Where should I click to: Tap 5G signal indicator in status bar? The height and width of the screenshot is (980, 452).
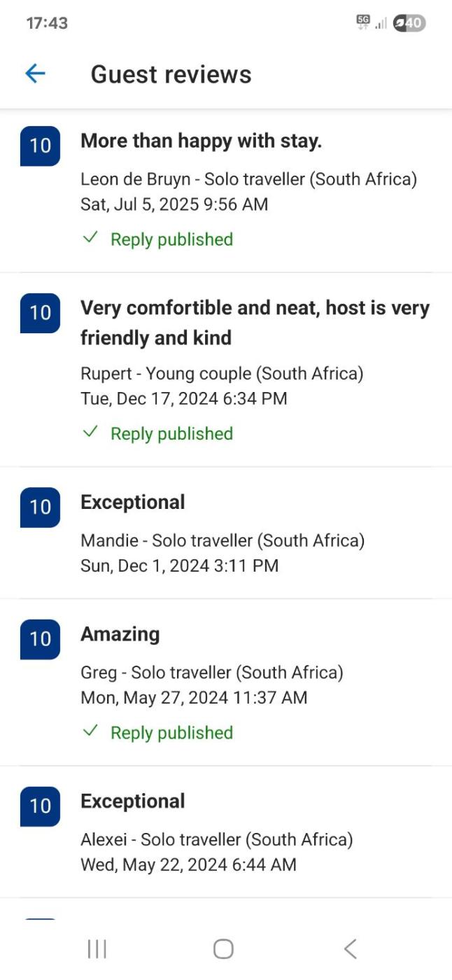coord(363,22)
